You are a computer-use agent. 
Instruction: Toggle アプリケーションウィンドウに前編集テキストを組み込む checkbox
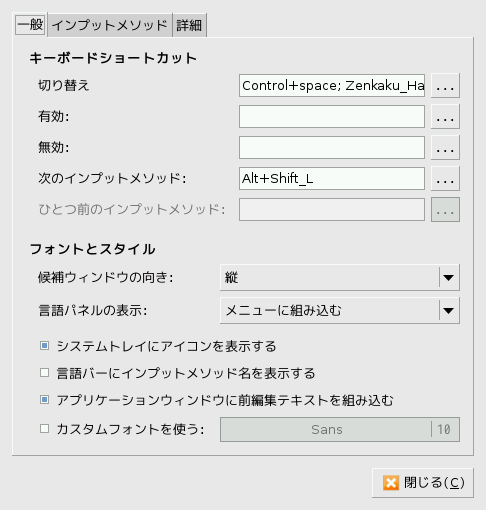tap(44, 400)
